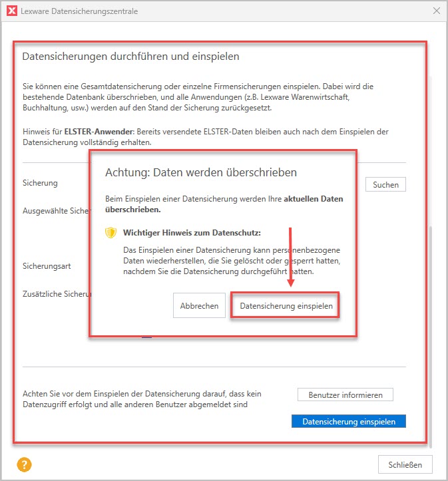This screenshot has height=481, width=448.
Task: Confirm Datensicherung einspielen in warning dialog
Action: tap(286, 306)
